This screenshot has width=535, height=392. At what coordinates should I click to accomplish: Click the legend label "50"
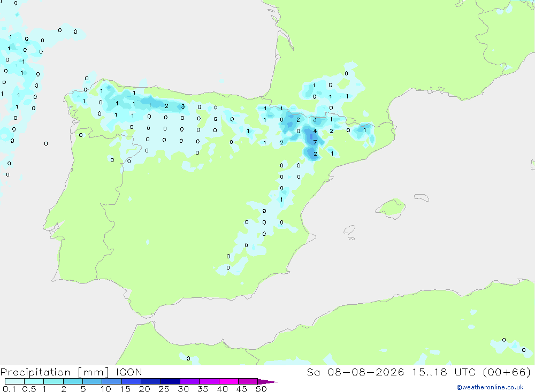[x=261, y=389]
